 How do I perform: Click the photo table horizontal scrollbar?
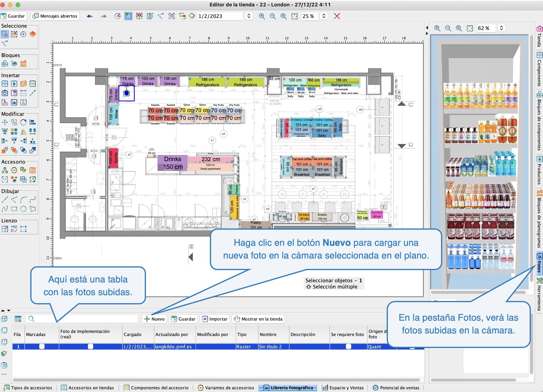216,380
